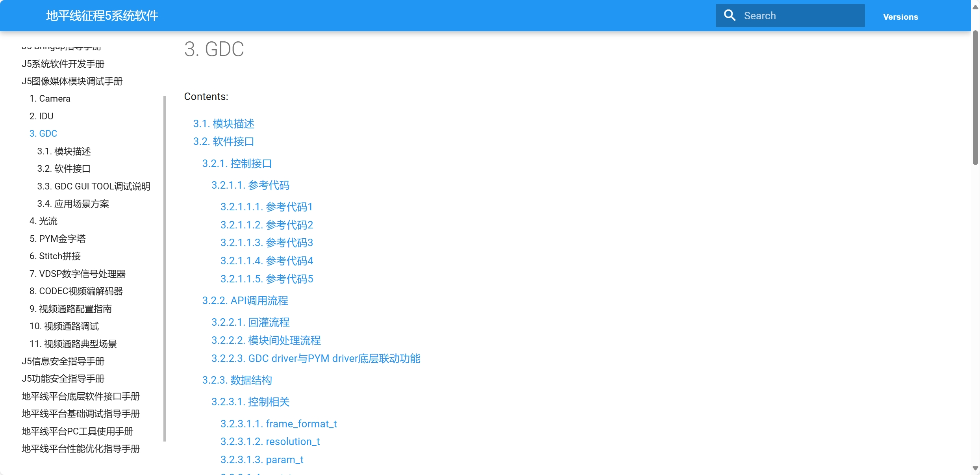Open 3.2.1. 控制接口 contents link
The image size is (980, 475).
(237, 163)
